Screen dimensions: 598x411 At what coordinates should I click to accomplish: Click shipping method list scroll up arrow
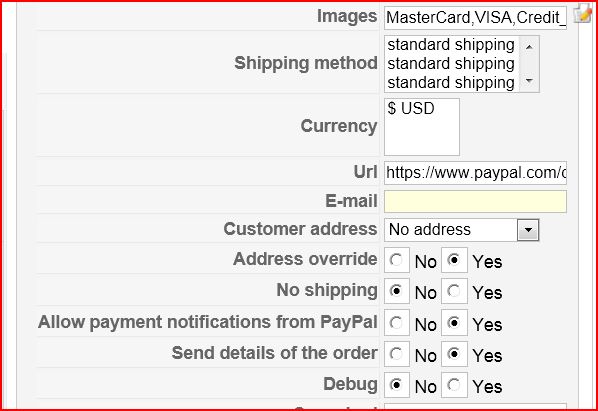pyautogui.click(x=529, y=47)
